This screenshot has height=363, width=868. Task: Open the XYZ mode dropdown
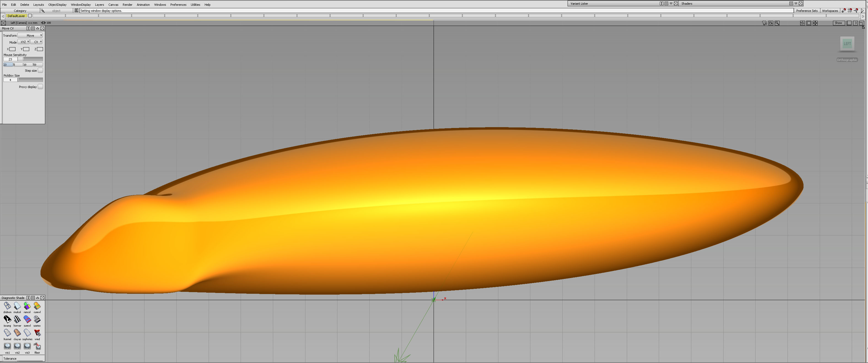24,42
